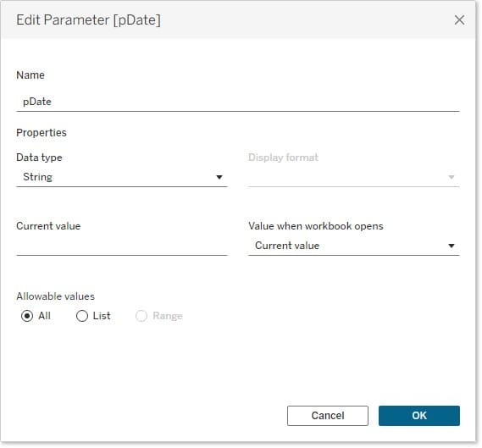
Task: Open the Data type String dropdown
Action: tap(122, 177)
